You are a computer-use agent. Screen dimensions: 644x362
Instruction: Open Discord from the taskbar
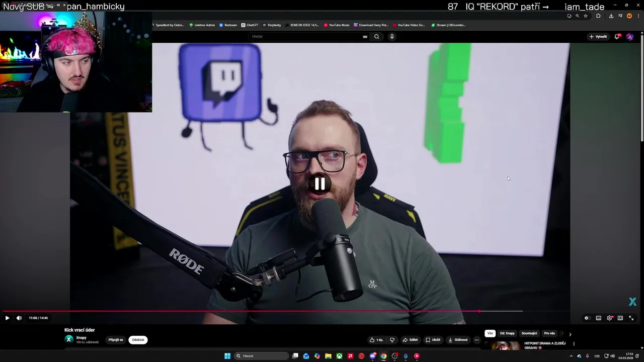pos(372,356)
